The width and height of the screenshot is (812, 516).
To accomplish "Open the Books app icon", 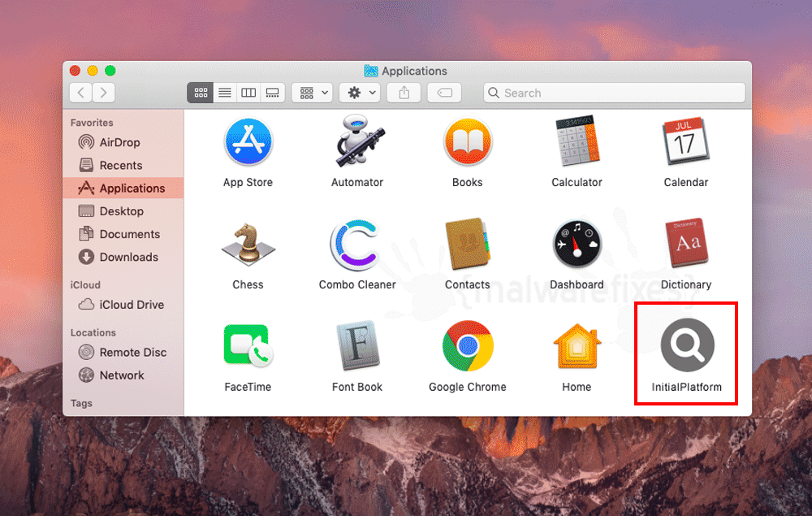I will 467,142.
